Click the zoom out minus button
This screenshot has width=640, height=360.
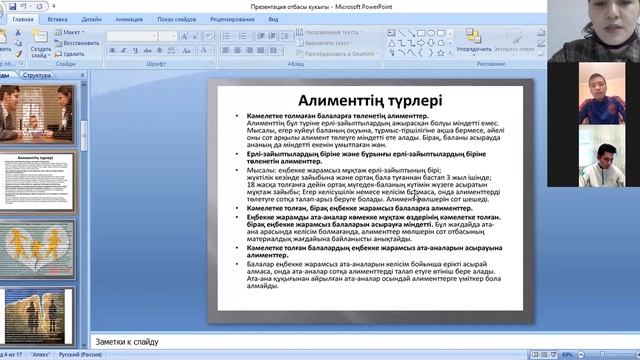click(x=581, y=355)
